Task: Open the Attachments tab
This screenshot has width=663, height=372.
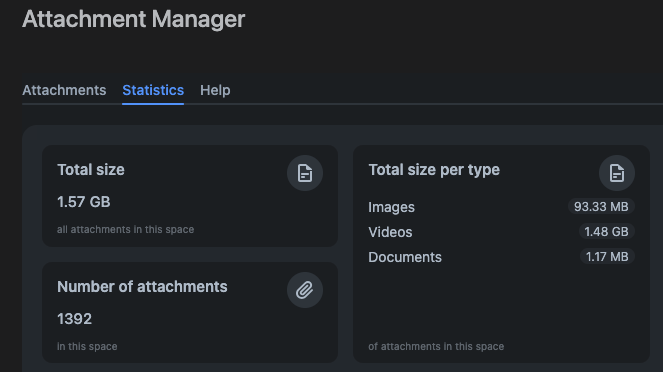Action: 64,90
